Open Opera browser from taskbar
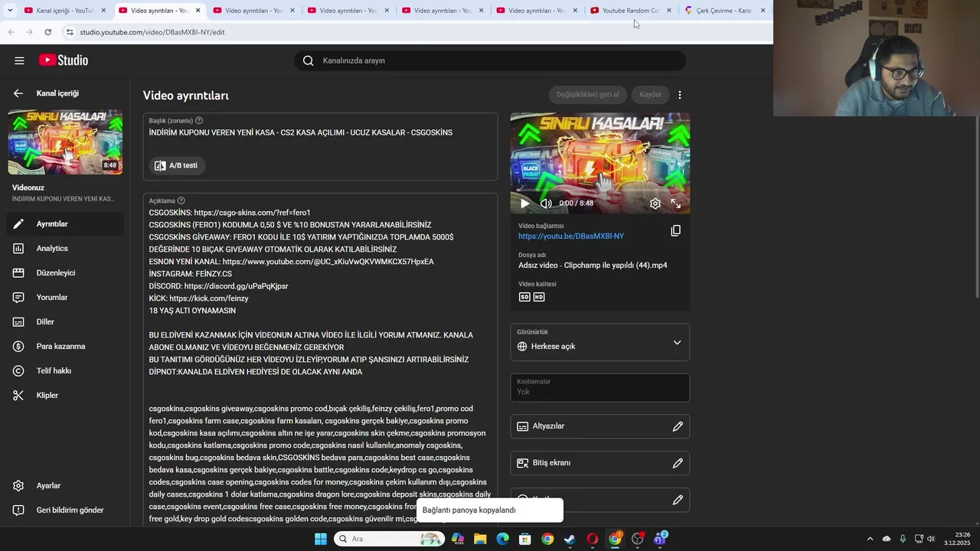Image resolution: width=980 pixels, height=551 pixels. (593, 539)
